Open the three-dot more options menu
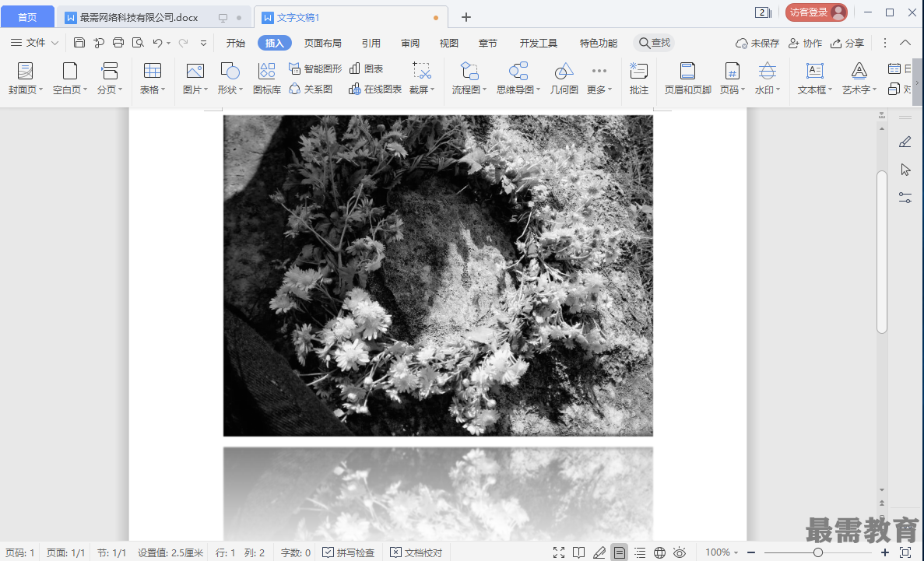This screenshot has width=924, height=561. tap(884, 43)
